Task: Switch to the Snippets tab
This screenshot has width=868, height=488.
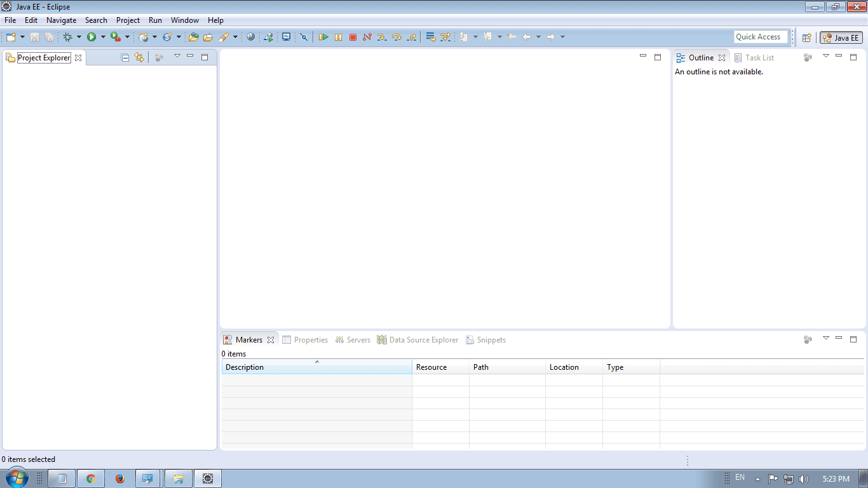Action: point(486,340)
